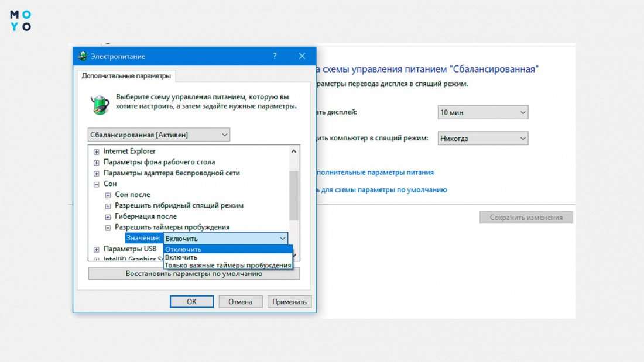
Task: Expand Разрешить гибридный спящий режим setting
Action: click(x=108, y=206)
